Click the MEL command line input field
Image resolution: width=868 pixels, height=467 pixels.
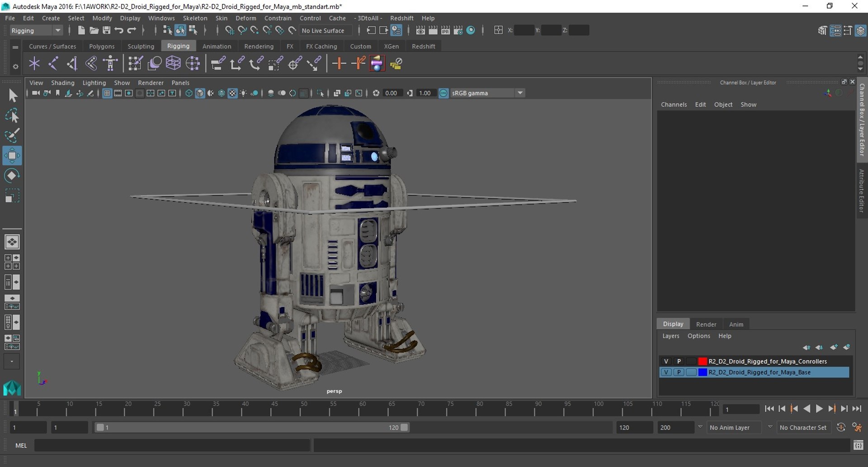click(x=172, y=445)
